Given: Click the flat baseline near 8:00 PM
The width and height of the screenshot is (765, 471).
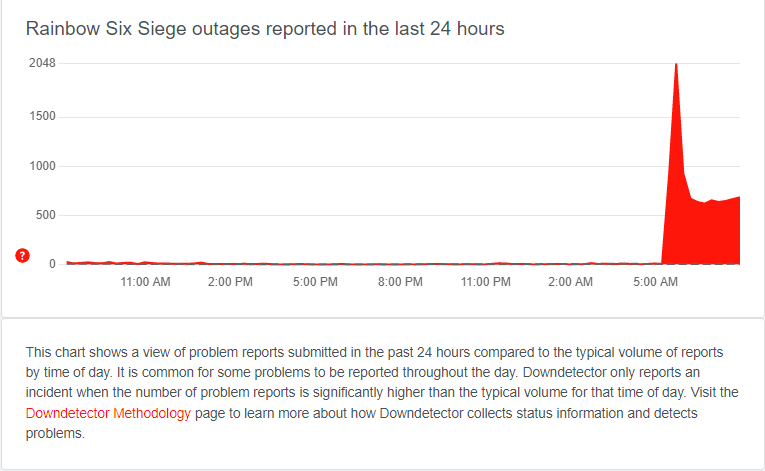Looking at the screenshot, I should [400, 264].
